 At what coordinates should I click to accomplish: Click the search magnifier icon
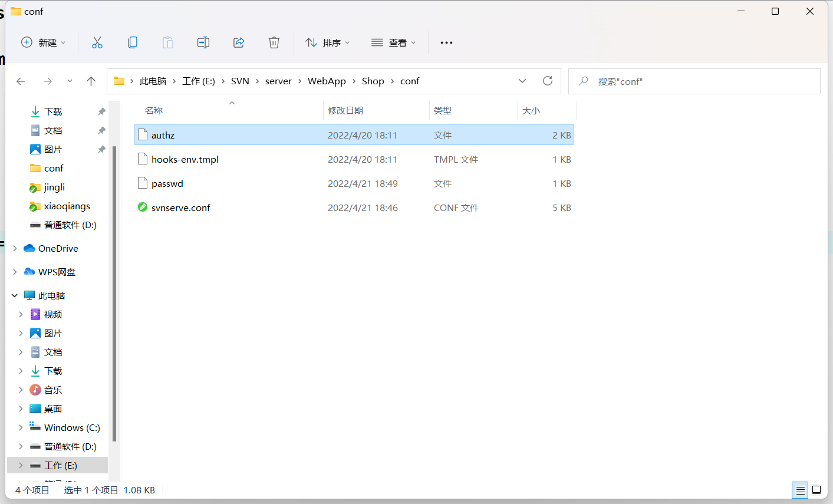tap(584, 81)
